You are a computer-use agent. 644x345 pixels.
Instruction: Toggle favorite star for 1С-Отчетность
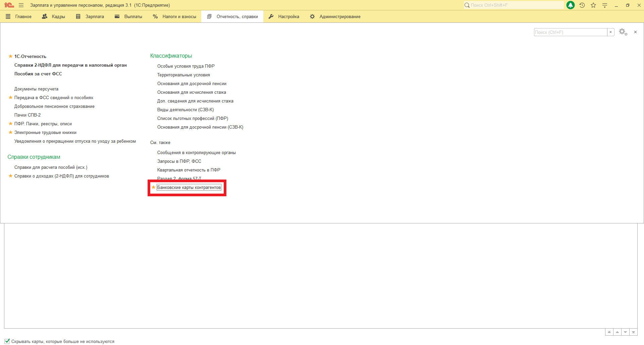coord(10,56)
